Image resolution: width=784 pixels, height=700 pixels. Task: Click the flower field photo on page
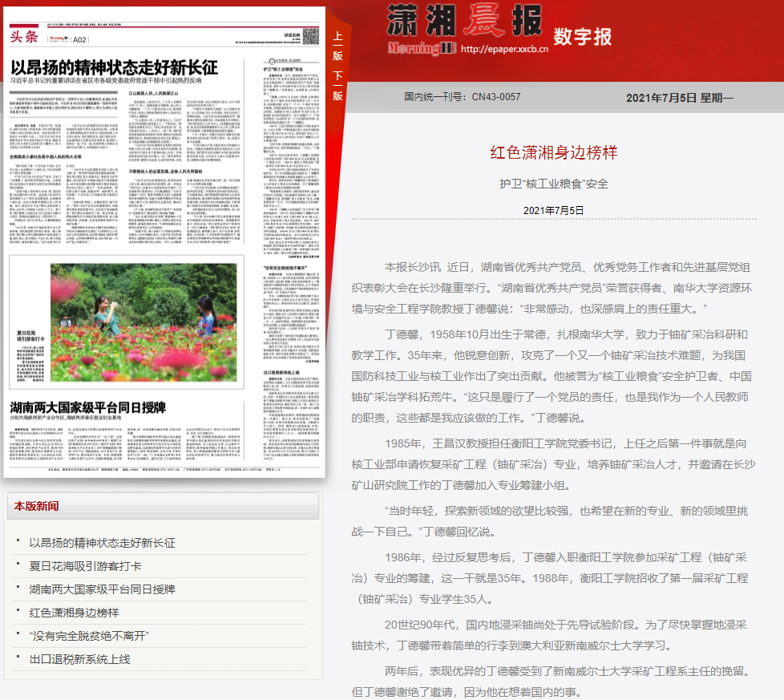tap(143, 322)
